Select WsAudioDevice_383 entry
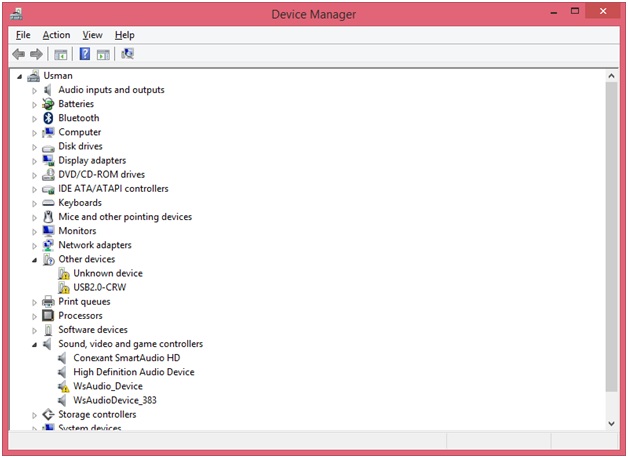The width and height of the screenshot is (628, 458). 115,400
